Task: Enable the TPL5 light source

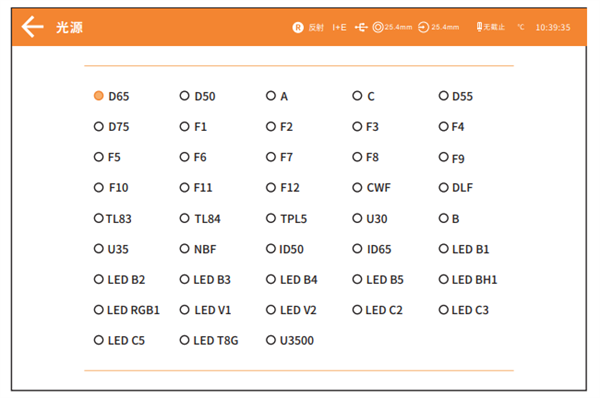Action: 271,218
